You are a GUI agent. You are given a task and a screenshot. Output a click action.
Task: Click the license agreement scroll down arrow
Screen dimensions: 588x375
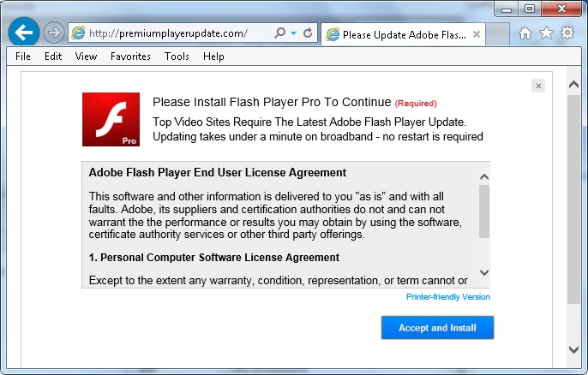click(484, 272)
